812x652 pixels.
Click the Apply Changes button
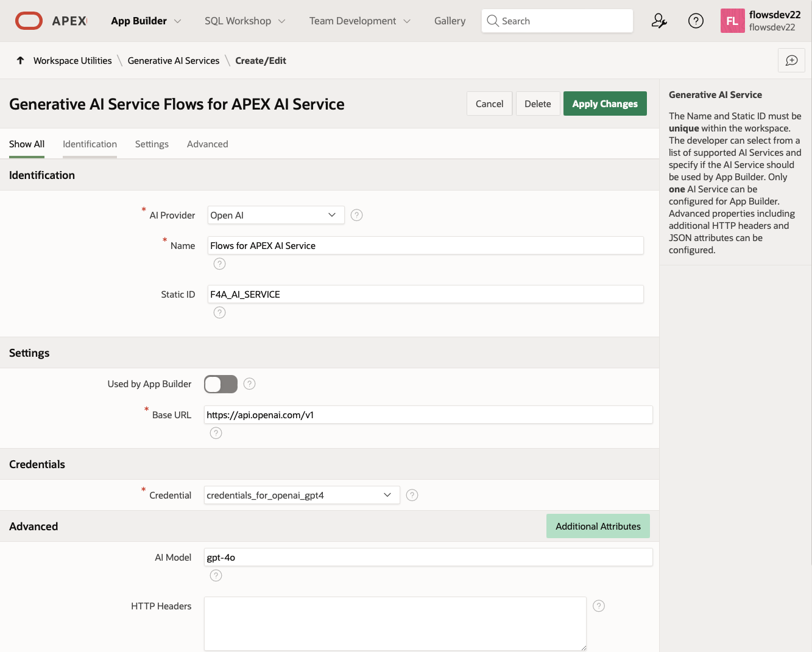click(x=605, y=103)
